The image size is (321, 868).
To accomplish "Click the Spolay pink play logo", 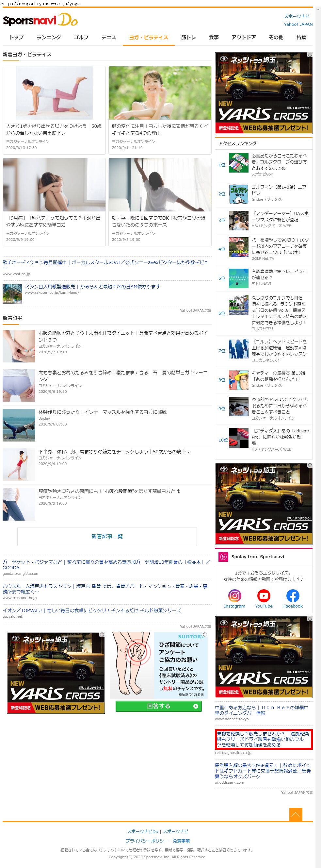I will 223,557.
